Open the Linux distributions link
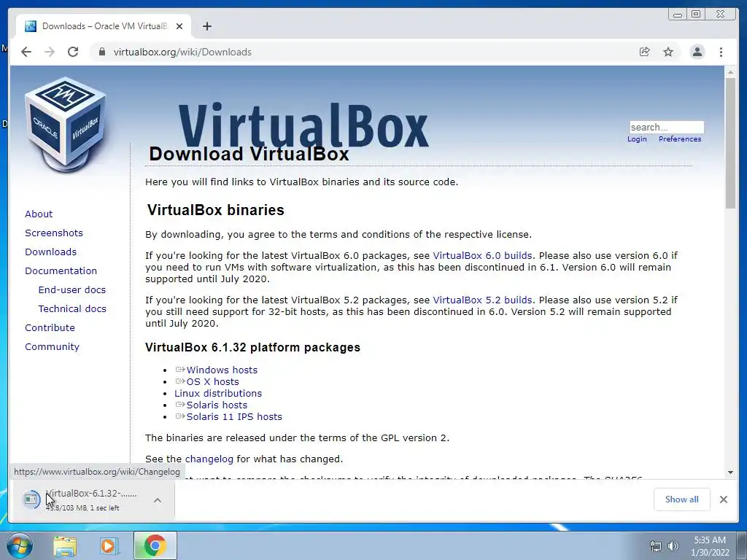Screen dimensions: 747x560 (x=218, y=393)
